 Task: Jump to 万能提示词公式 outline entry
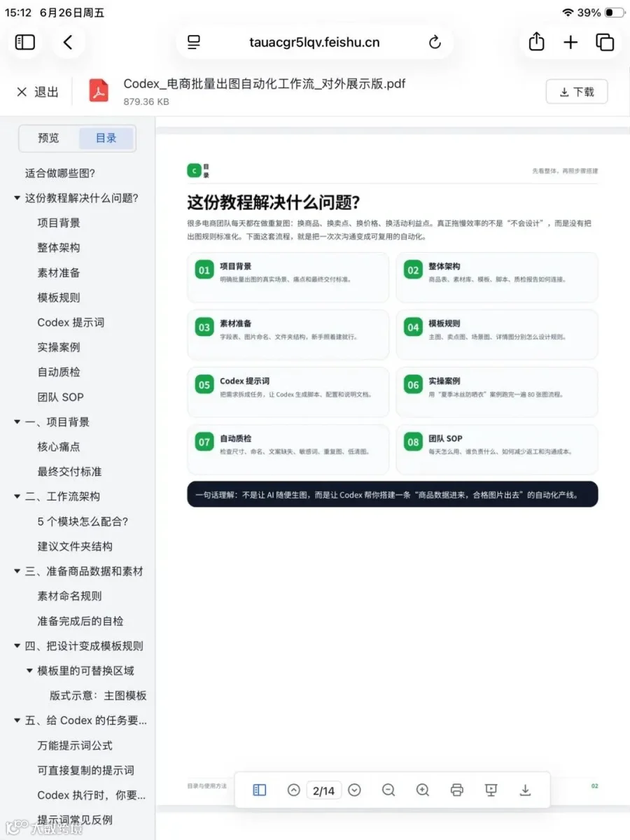75,745
